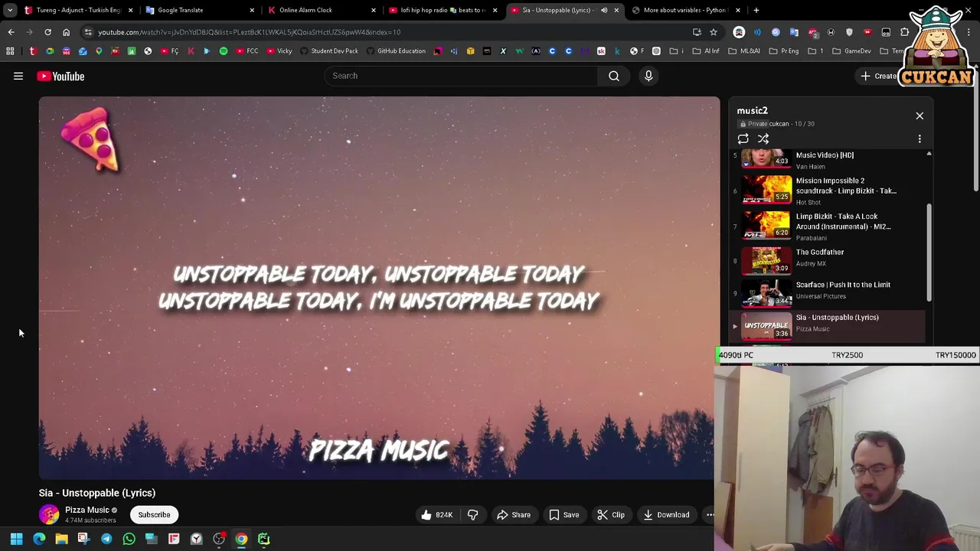Screen dimensions: 980x551
Task: Dislike the Sia Unstoppable video
Action: pyautogui.click(x=472, y=515)
